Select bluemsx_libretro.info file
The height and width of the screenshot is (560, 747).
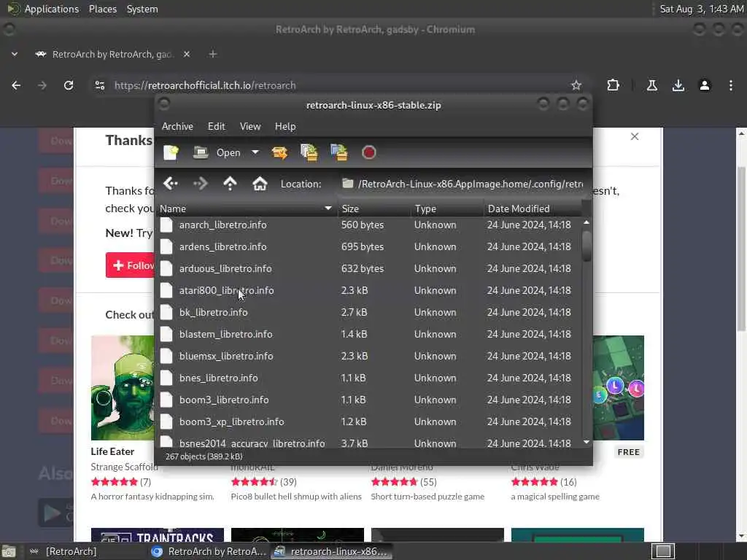click(368, 356)
